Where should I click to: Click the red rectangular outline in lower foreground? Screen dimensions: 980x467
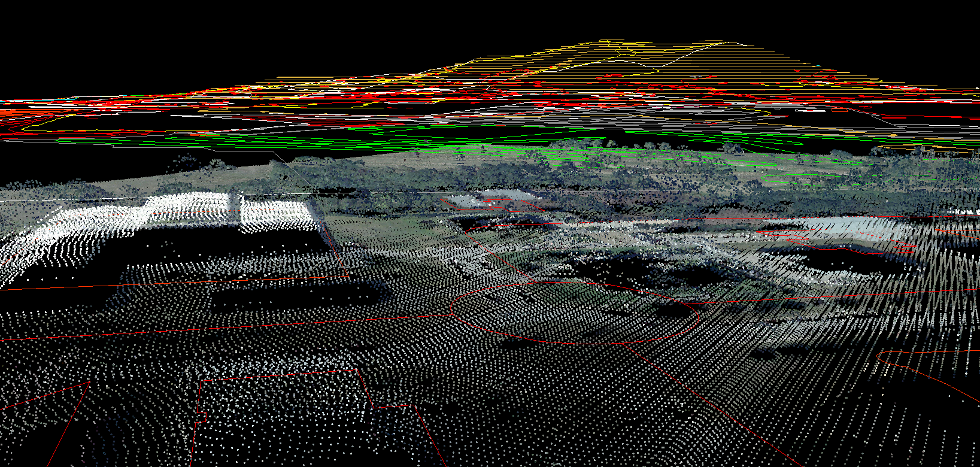point(281,376)
